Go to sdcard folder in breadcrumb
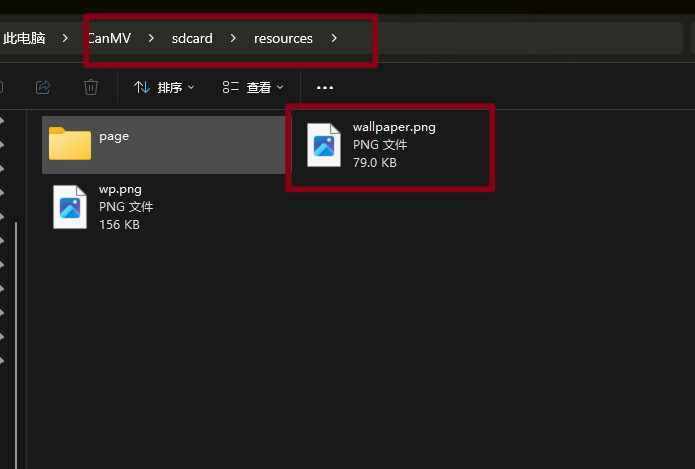This screenshot has height=469, width=695. (191, 39)
